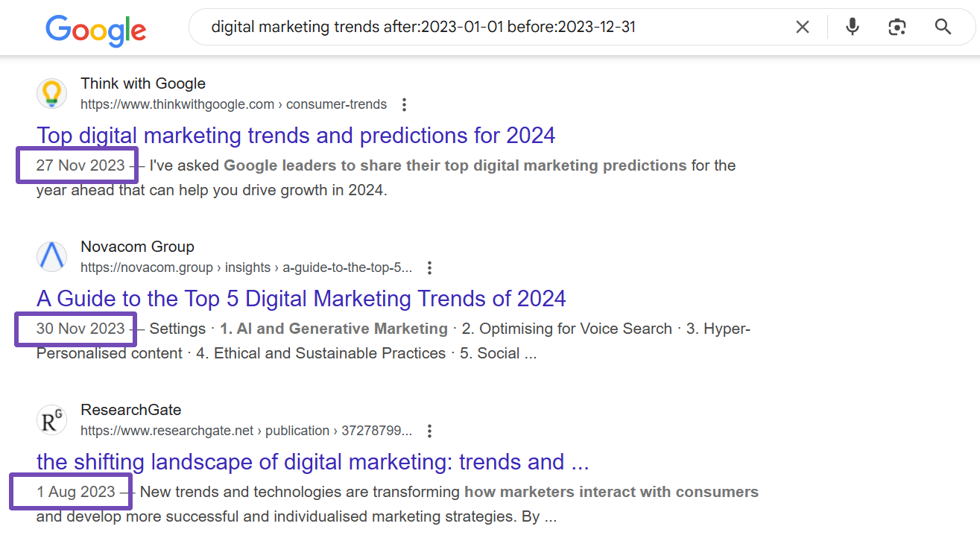The image size is (980, 541).
Task: Open "A Guide to the Top 5 Digital Marketing Trends"
Action: pyautogui.click(x=301, y=299)
